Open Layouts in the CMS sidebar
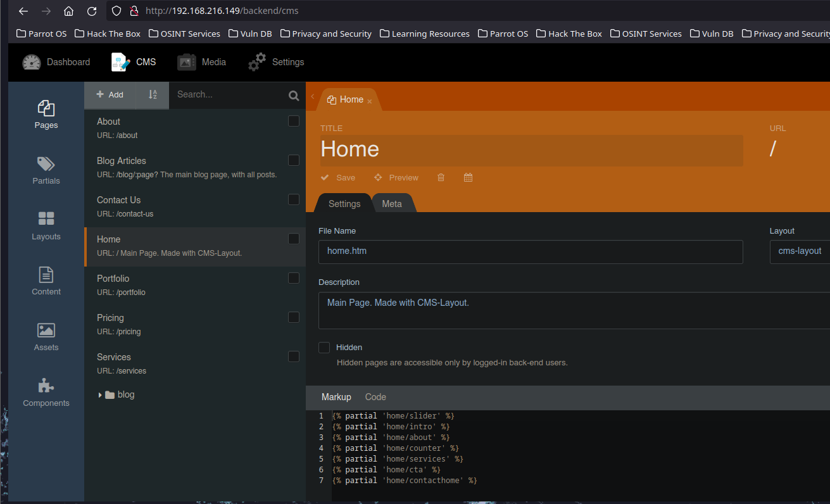The width and height of the screenshot is (830, 504). click(46, 226)
